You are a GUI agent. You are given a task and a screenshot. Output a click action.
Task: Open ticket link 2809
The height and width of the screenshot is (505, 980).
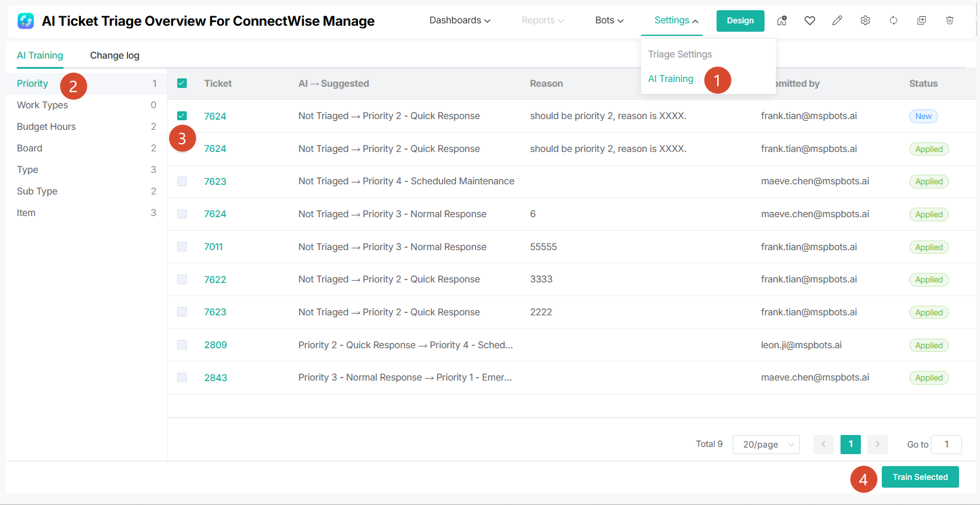216,345
